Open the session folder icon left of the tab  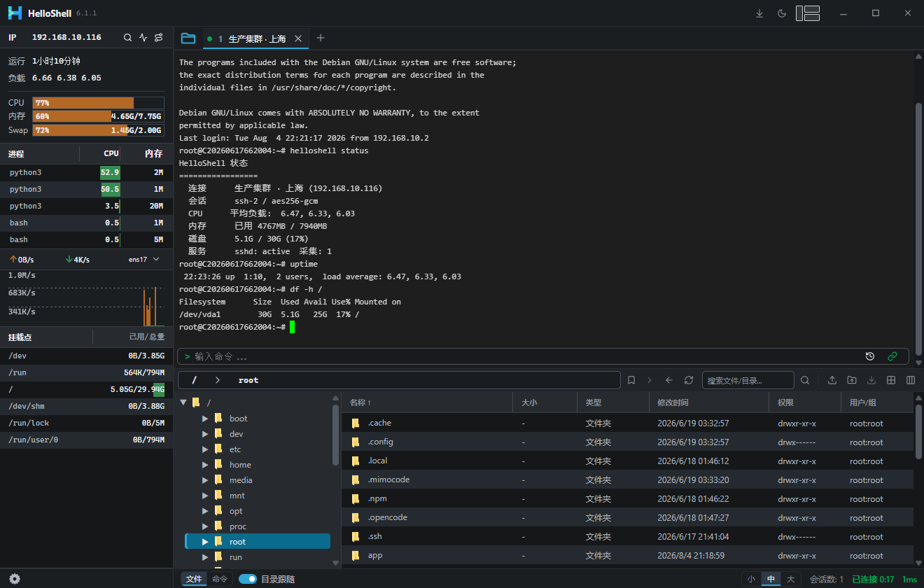coord(188,38)
